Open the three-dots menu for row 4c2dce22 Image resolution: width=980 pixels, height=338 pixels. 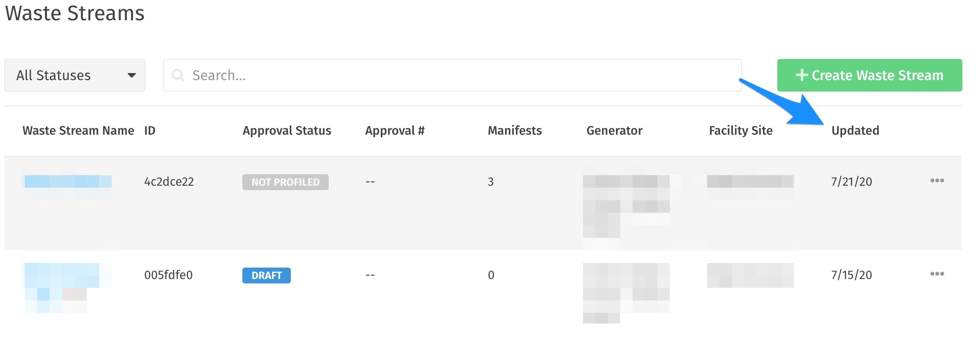(x=937, y=180)
